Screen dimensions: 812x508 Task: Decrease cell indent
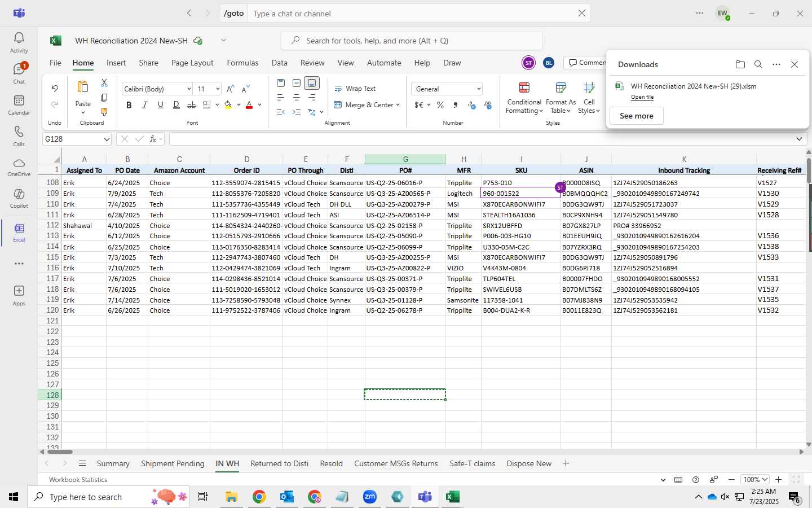coord(281,112)
